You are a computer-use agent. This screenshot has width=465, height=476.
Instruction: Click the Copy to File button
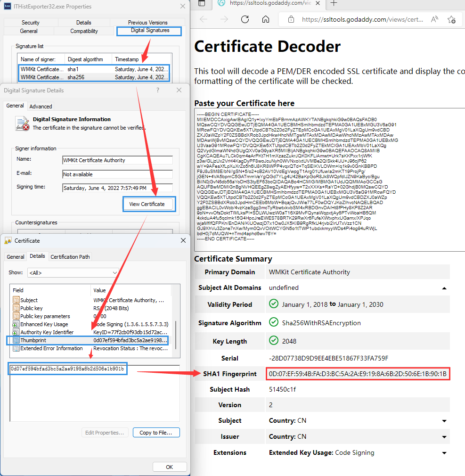click(156, 433)
